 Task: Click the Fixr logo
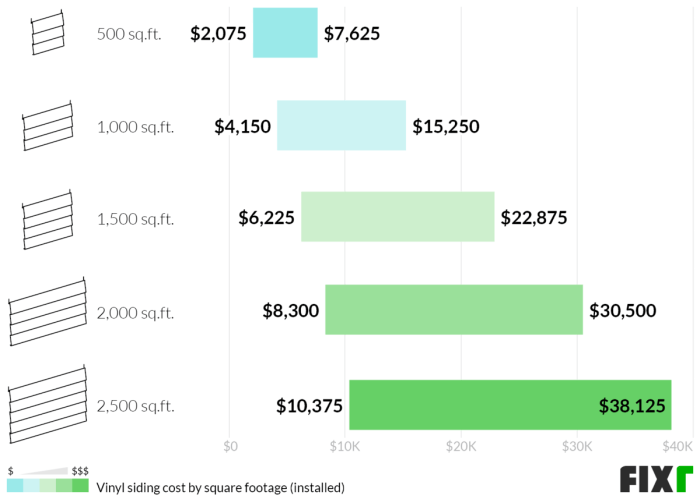pyautogui.click(x=655, y=479)
